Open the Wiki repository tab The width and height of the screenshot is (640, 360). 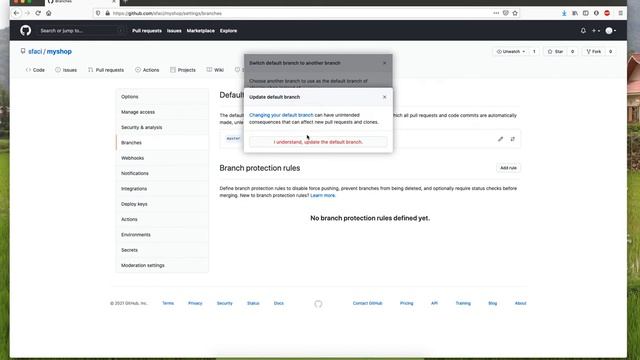215,70
